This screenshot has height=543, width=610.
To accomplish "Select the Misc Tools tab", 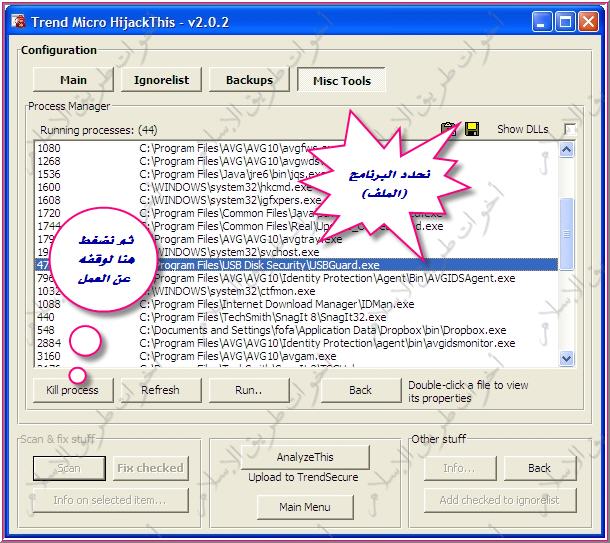I will click(342, 81).
